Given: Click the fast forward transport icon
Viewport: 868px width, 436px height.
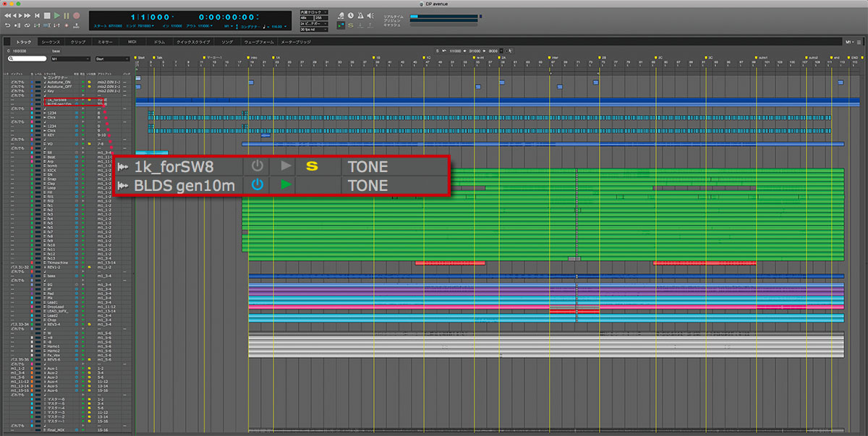Looking at the screenshot, I should (x=27, y=16).
